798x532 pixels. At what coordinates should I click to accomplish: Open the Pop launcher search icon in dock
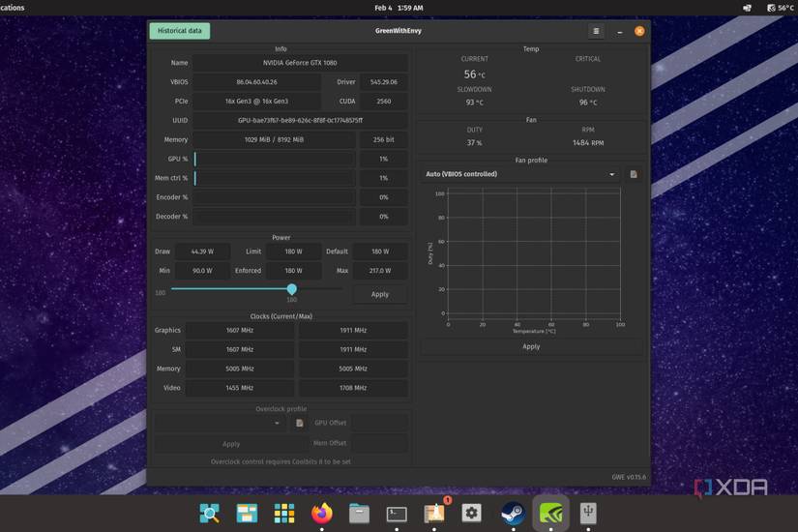[x=210, y=514]
